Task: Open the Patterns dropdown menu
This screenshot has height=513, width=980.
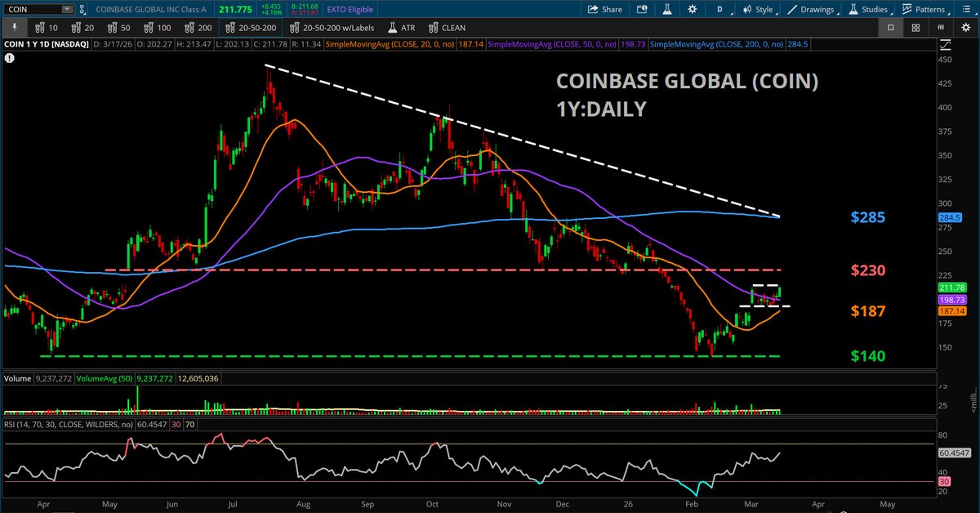Action: (x=924, y=10)
